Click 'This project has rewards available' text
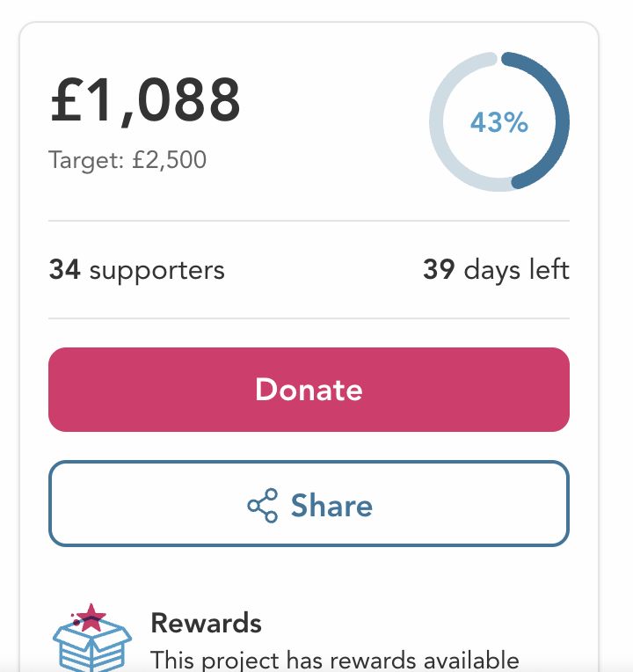This screenshot has height=672, width=633. tap(334, 660)
